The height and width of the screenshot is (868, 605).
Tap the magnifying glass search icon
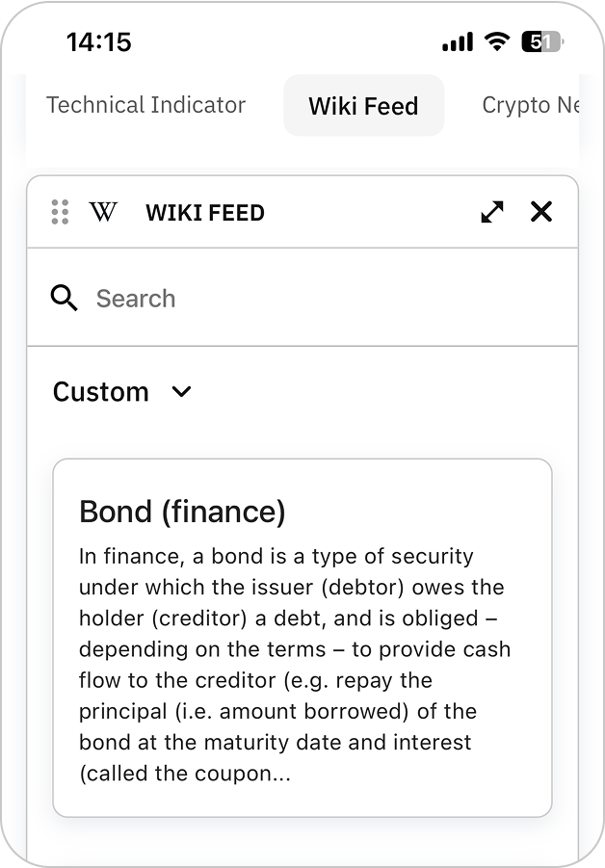click(x=65, y=299)
